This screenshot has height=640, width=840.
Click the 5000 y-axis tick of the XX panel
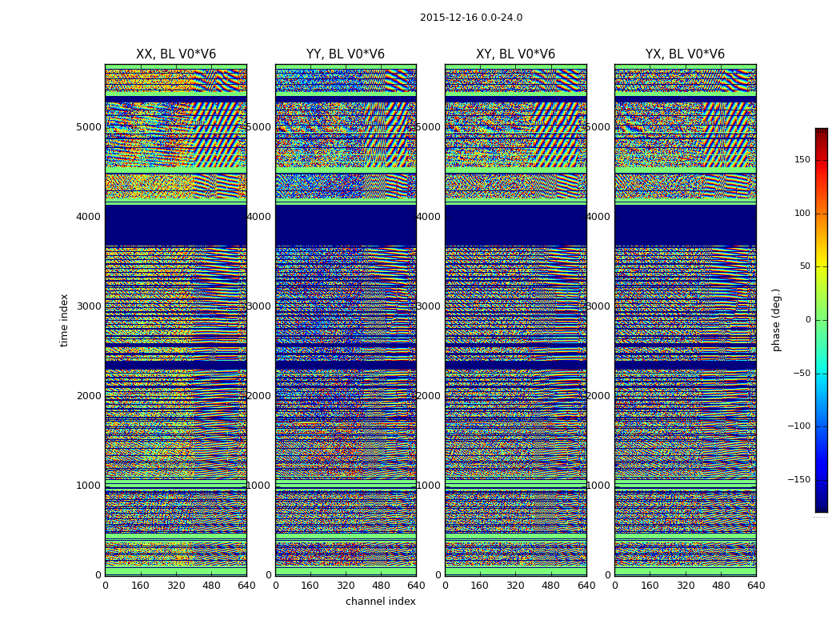tap(90, 126)
